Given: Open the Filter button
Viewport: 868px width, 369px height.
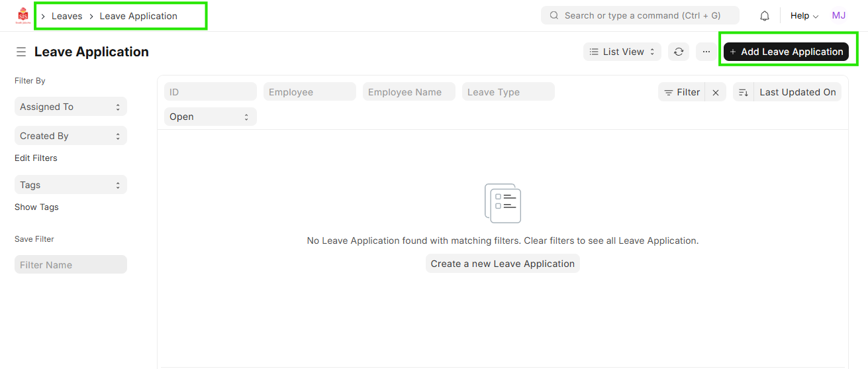Looking at the screenshot, I should click(682, 93).
